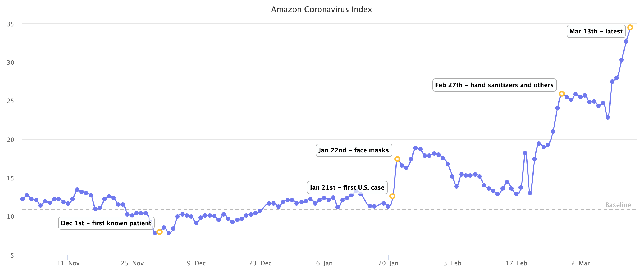Viewport: 644px width, 273px height.
Task: Click the '11. Nov' x-axis date label
Action: point(68,263)
